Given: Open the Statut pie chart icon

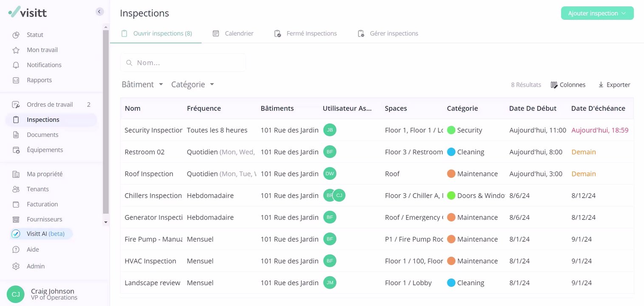Looking at the screenshot, I should pos(16,35).
